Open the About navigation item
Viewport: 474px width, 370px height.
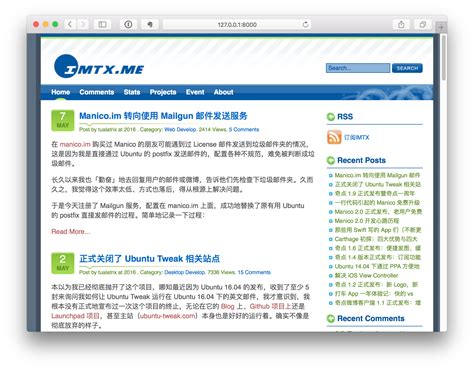point(223,92)
